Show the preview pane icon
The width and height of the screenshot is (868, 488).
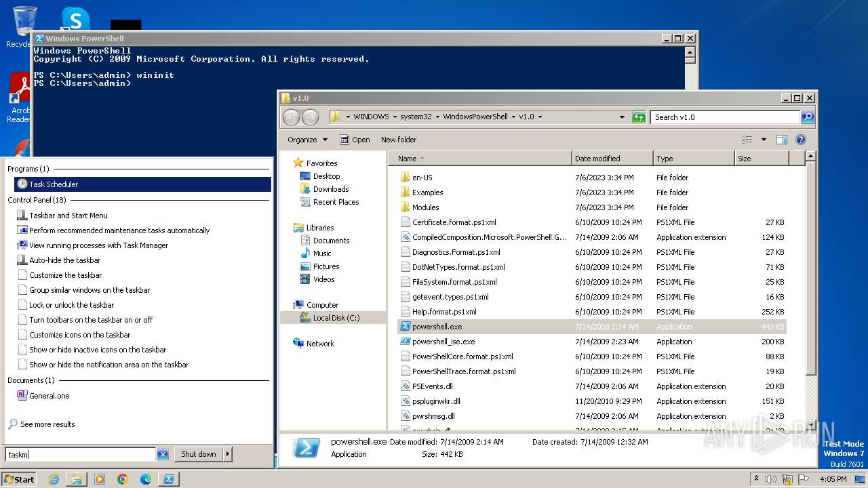click(781, 140)
